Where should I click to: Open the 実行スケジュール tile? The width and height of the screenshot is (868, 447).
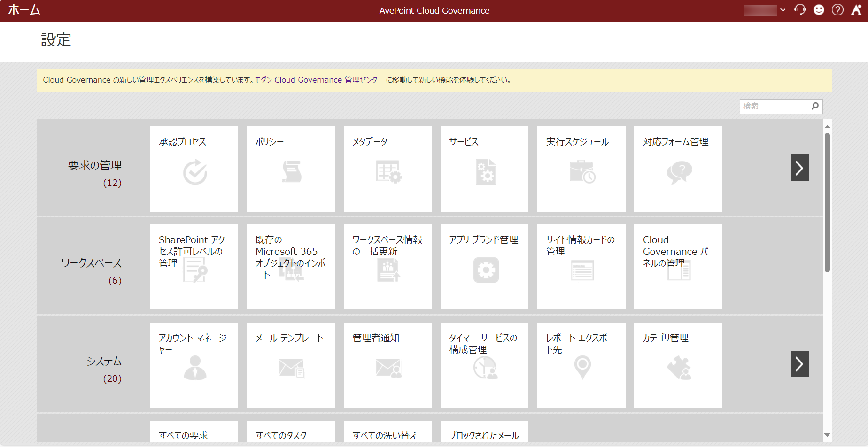tap(581, 169)
